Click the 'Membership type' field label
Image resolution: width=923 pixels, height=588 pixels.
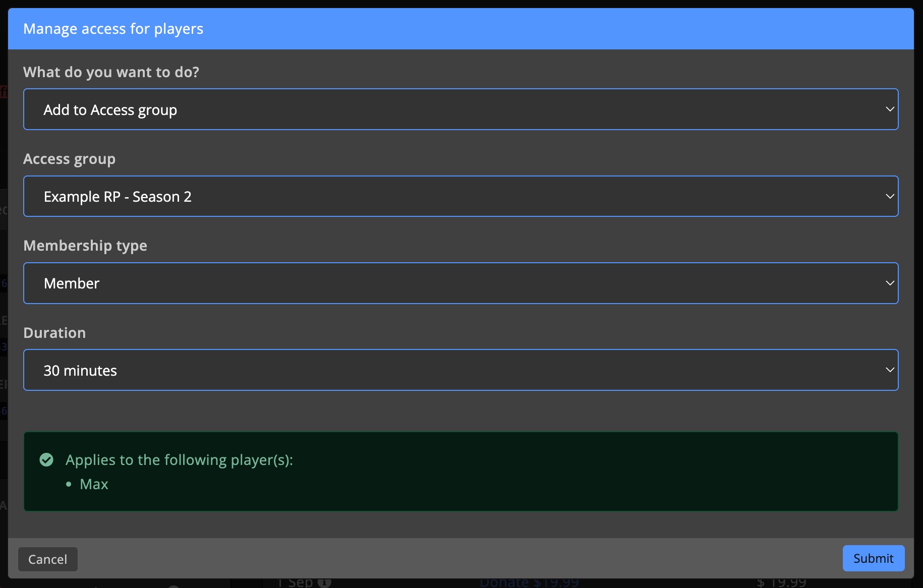[85, 246]
